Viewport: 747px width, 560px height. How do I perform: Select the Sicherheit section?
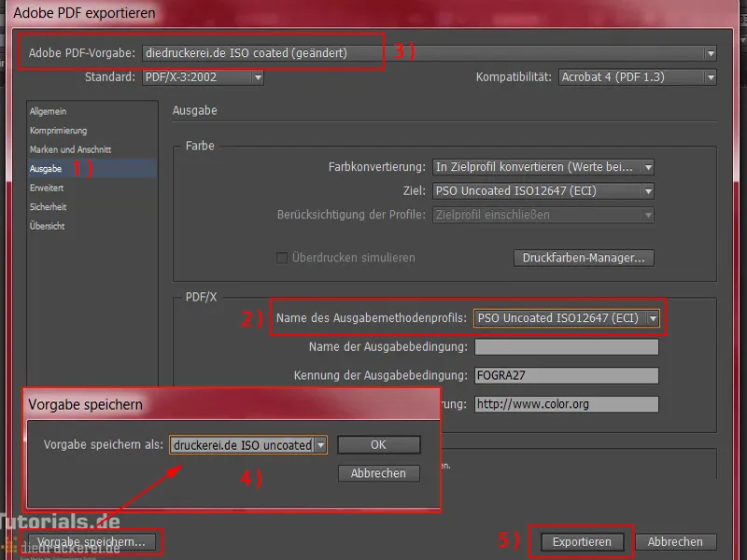pos(49,206)
